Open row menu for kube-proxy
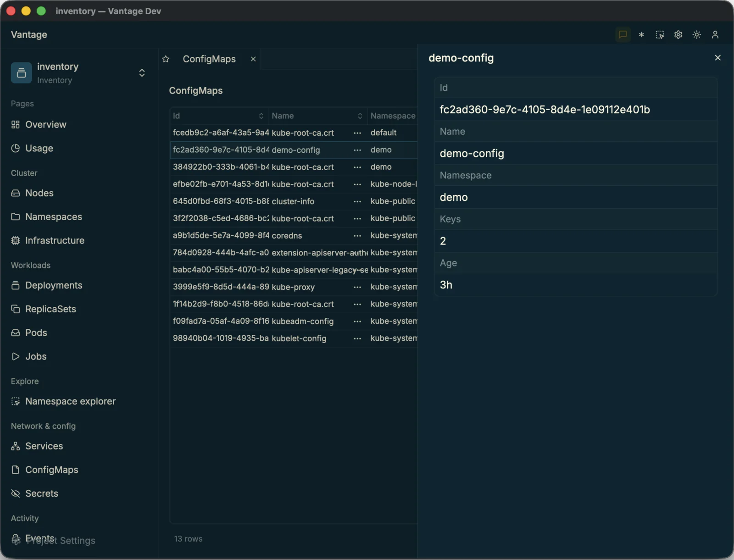Screen dimensions: 734x560 pyautogui.click(x=357, y=287)
